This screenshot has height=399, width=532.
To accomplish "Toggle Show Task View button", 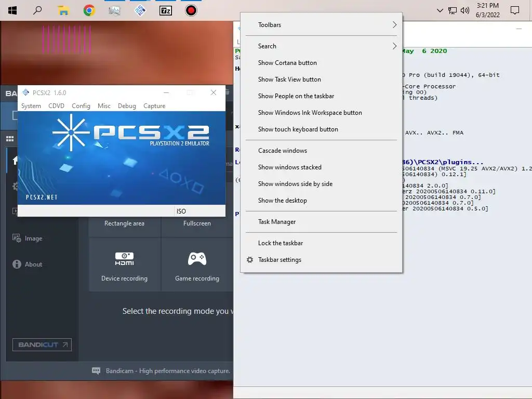I will click(x=321, y=79).
